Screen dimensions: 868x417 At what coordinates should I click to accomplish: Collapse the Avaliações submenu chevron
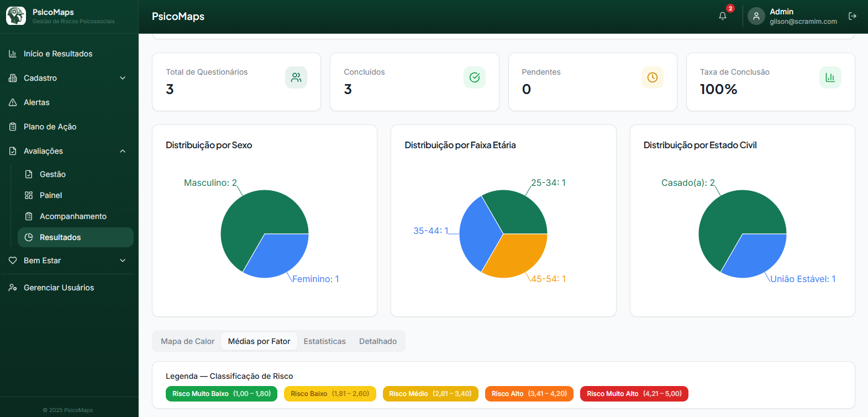(123, 151)
